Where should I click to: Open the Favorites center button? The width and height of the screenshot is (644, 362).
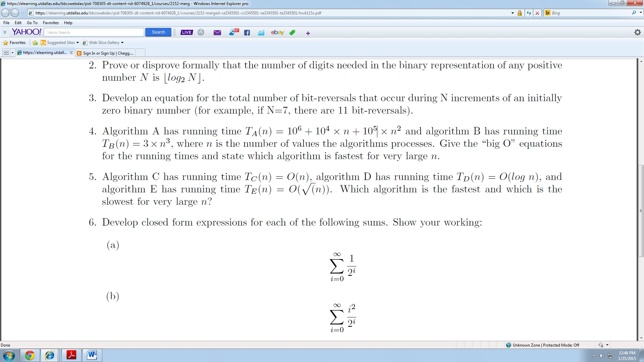click(x=14, y=43)
